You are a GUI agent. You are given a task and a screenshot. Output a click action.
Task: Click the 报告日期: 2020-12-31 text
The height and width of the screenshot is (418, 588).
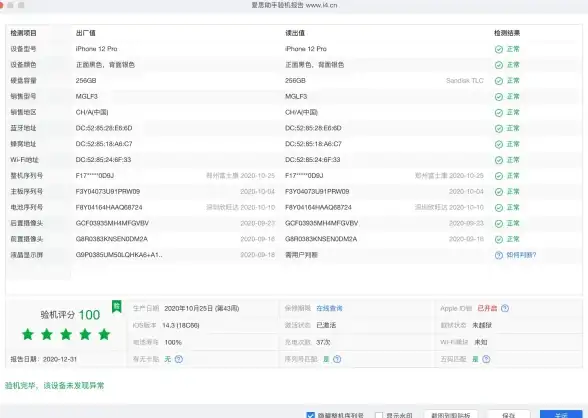coord(44,359)
